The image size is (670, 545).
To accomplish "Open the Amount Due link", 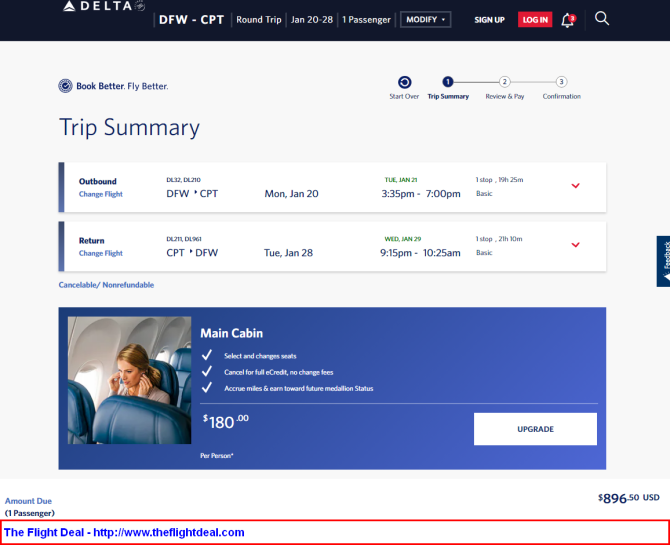I will point(28,501).
